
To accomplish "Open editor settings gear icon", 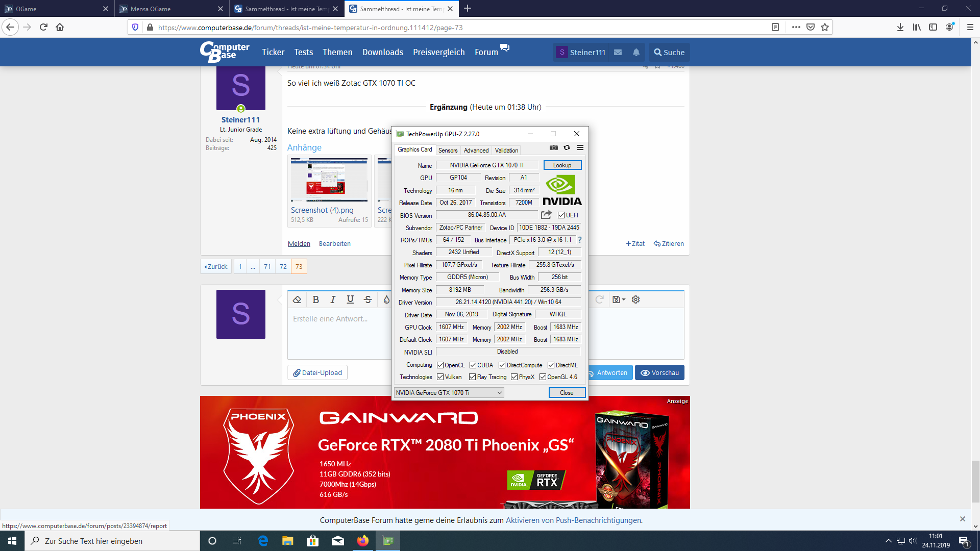I will point(635,299).
